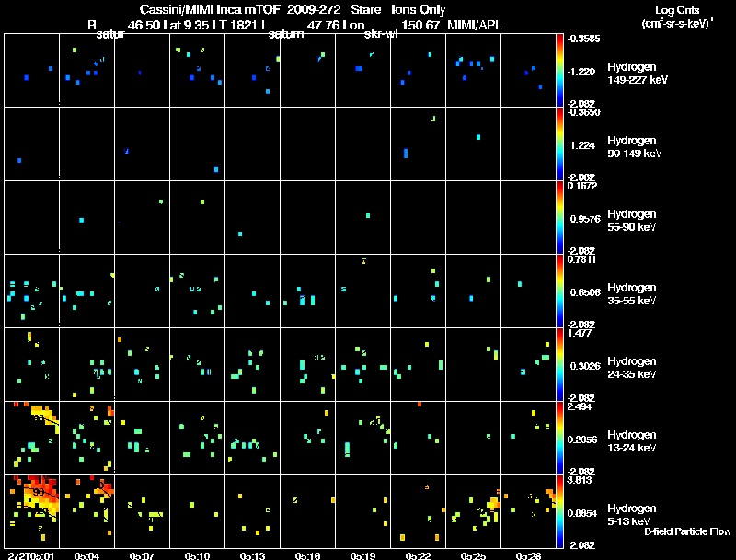Click the 0.9576 scale midpoint value
736x560 pixels.
pyautogui.click(x=585, y=219)
